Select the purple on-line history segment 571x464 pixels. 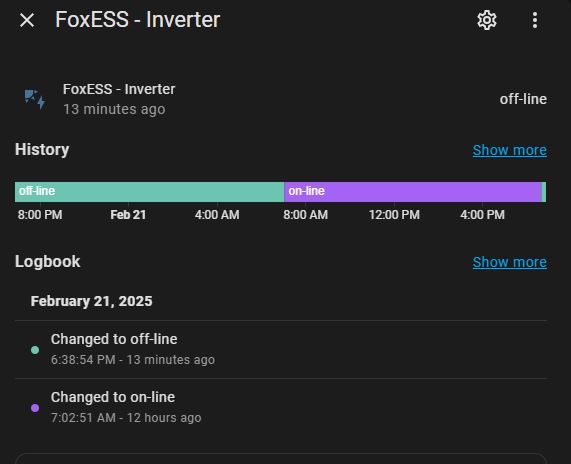tap(413, 192)
